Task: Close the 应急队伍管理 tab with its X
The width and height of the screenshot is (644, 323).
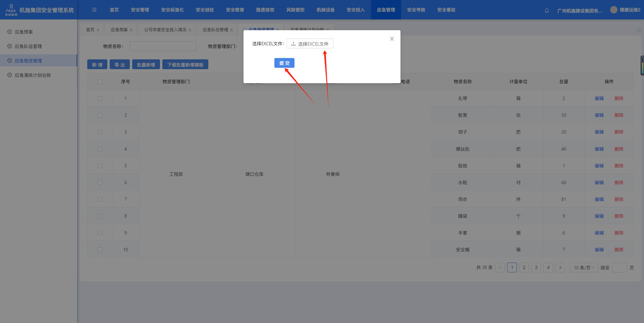Action: click(x=231, y=30)
